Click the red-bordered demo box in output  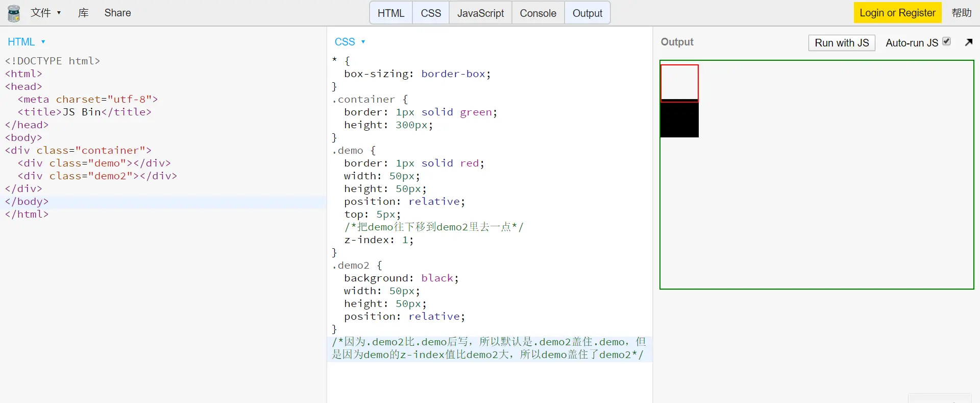(679, 83)
